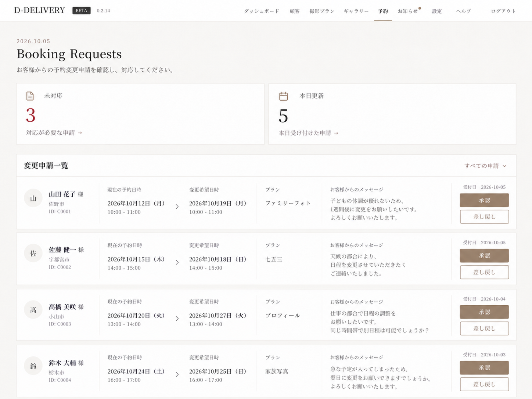Image resolution: width=532 pixels, height=399 pixels.
Task: Click 差し戻し for 鈴木 大輔
Action: (484, 384)
